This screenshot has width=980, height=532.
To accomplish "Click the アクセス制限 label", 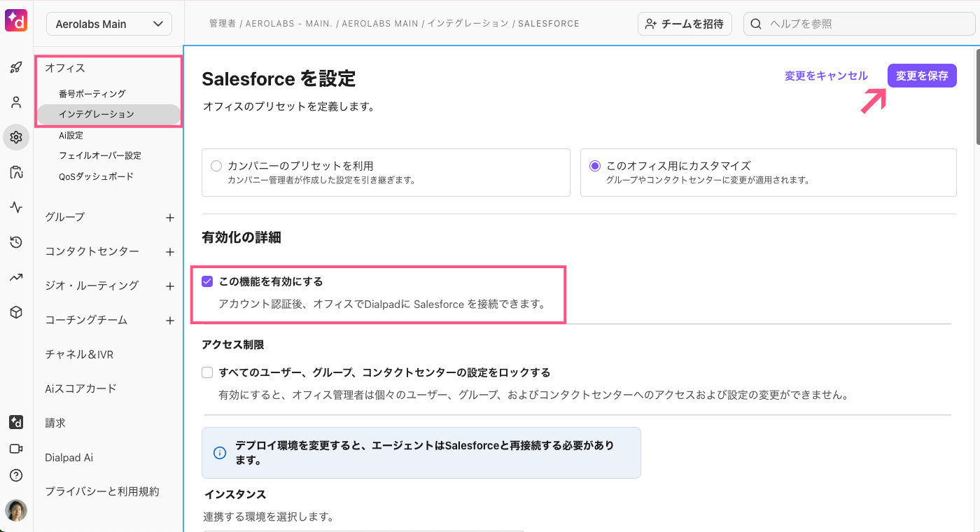I will tap(233, 344).
